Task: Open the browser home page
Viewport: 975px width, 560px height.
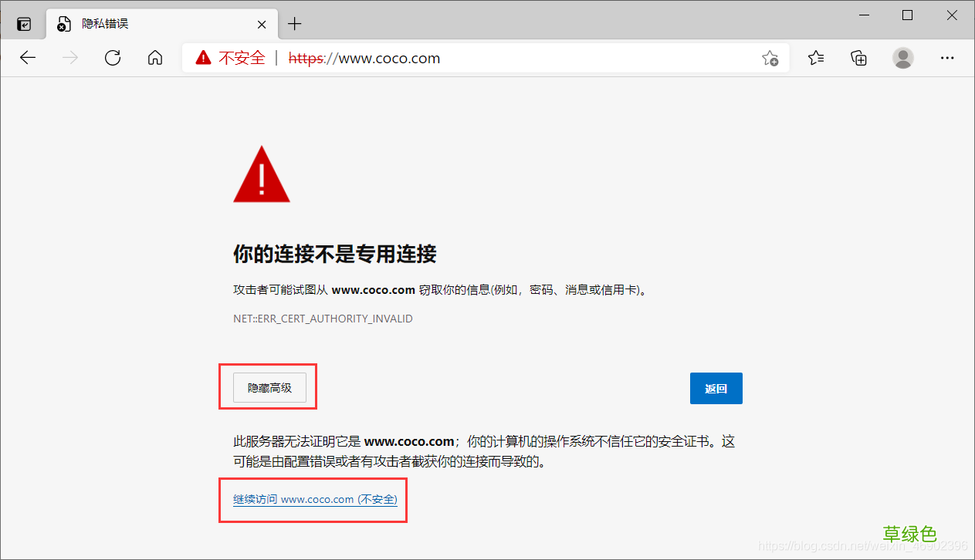Action: coord(154,57)
